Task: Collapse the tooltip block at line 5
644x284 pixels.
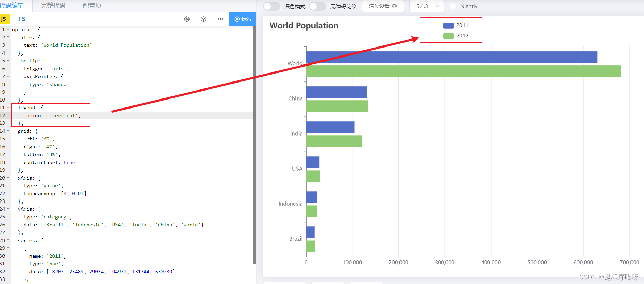Action: [x=8, y=61]
